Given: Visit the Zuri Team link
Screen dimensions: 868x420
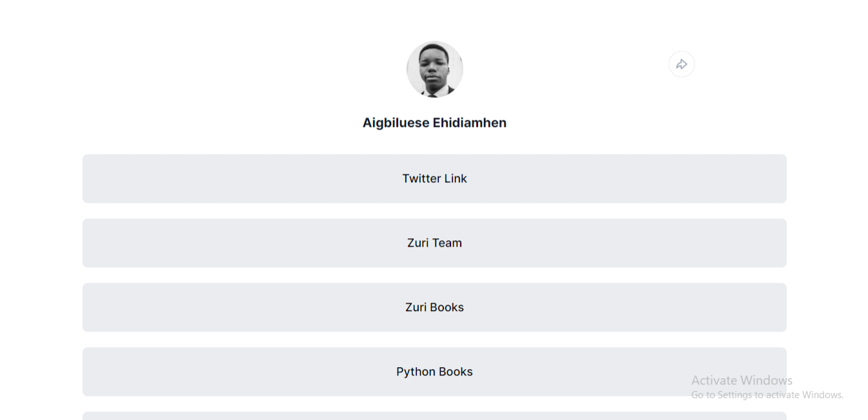Looking at the screenshot, I should coord(434,243).
